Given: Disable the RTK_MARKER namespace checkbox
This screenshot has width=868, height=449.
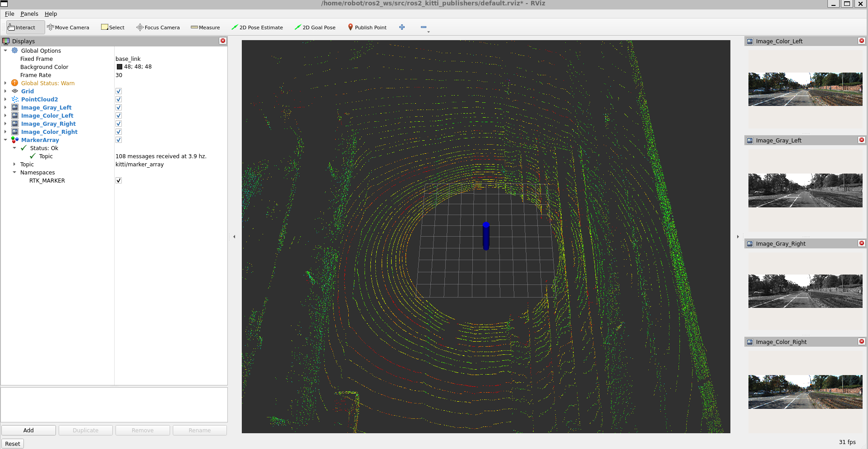Looking at the screenshot, I should [x=119, y=181].
